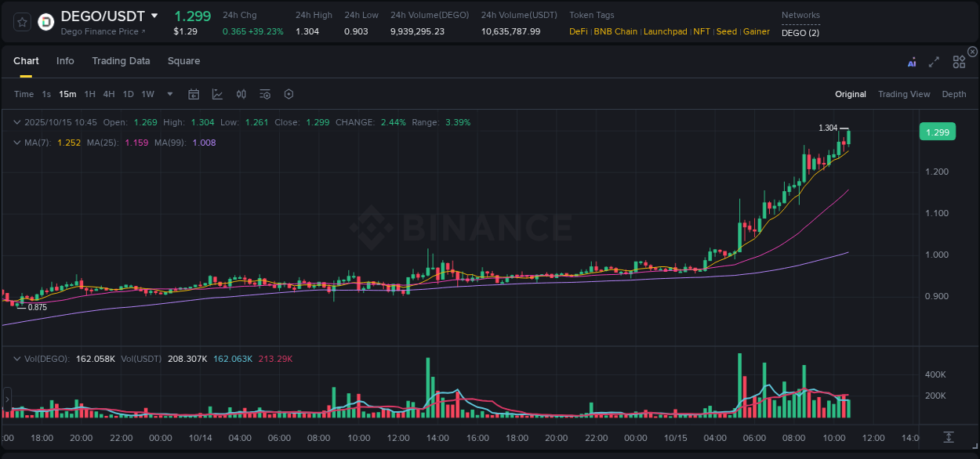Open the Info tab
This screenshot has height=459, width=980.
[x=65, y=61]
